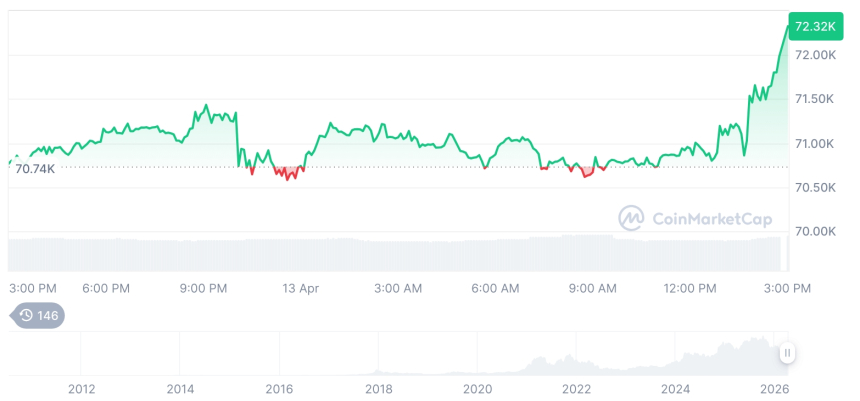Select 2024 on the range navigator
Image resolution: width=860 pixels, height=401 pixels.
point(676,389)
